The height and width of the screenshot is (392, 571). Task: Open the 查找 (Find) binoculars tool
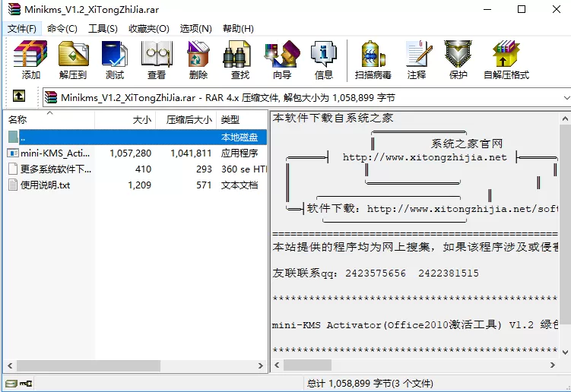click(240, 60)
